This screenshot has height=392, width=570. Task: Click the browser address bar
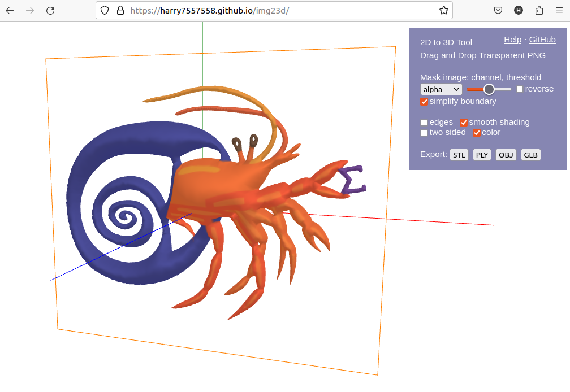point(271,10)
